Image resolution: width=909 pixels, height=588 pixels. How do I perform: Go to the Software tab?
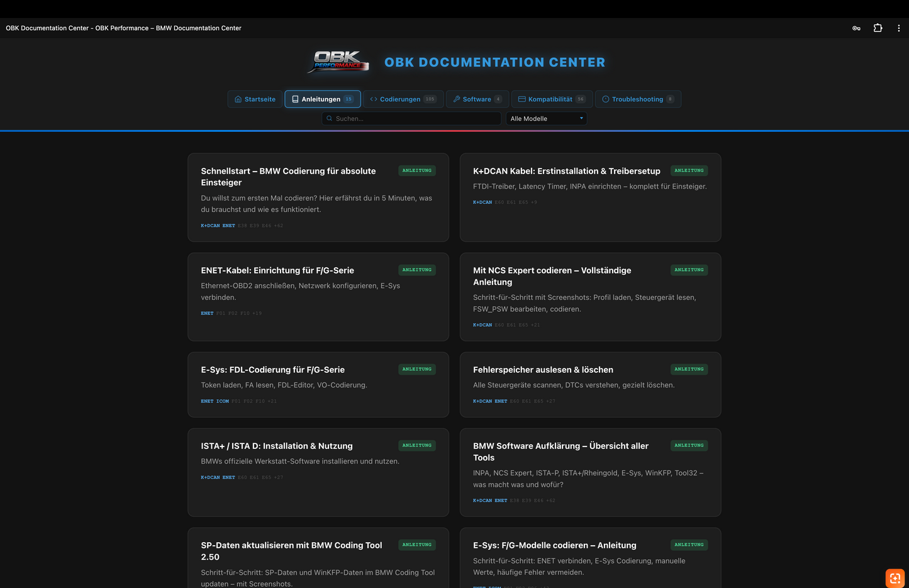tap(477, 99)
